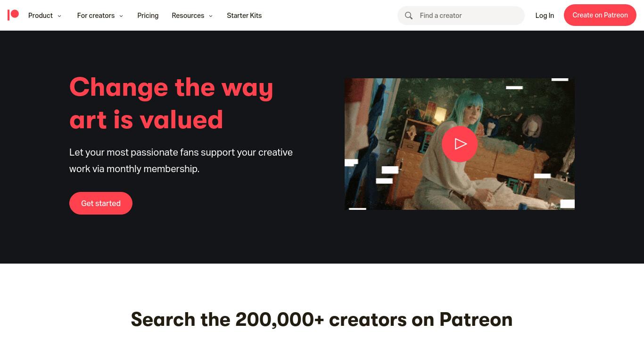Click the Create on Patreon button

point(600,15)
